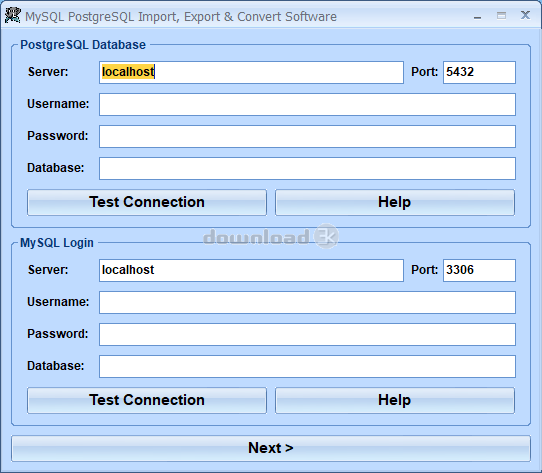This screenshot has height=473, width=542.
Task: Focus the PostgreSQL Database field
Action: tap(307, 168)
